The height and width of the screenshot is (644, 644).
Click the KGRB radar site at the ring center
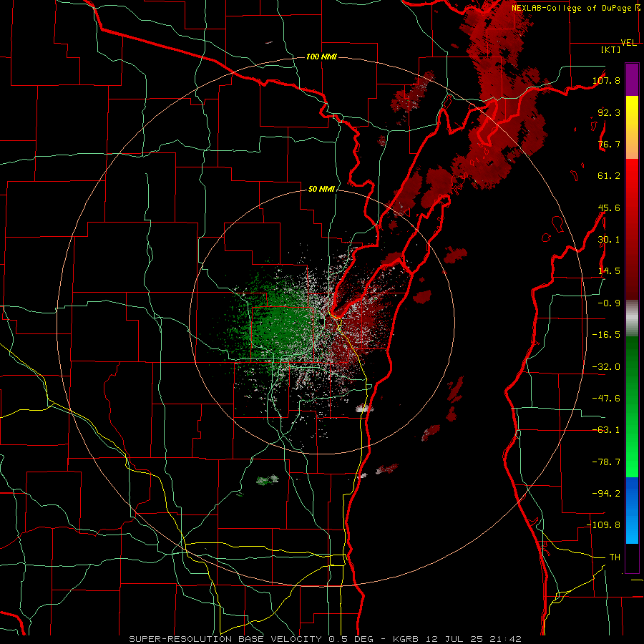[322, 321]
